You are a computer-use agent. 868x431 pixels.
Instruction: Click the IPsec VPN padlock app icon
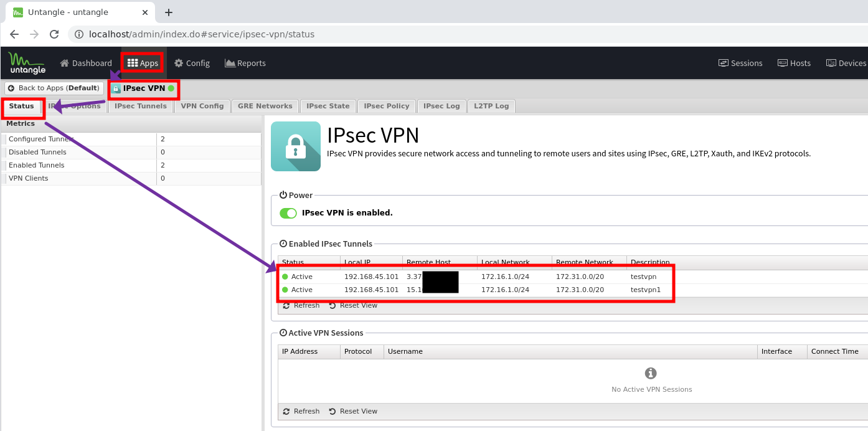click(296, 146)
